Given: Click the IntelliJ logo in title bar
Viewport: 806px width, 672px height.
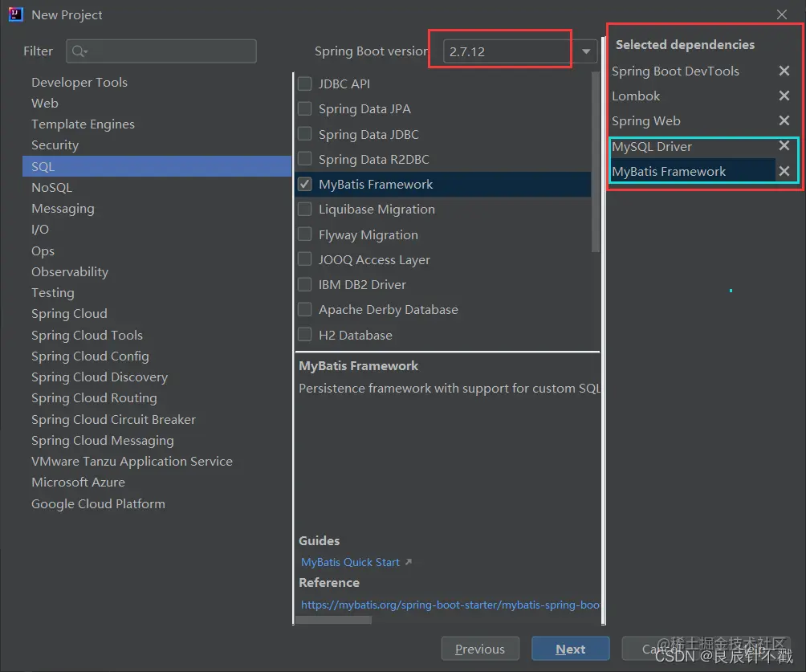Looking at the screenshot, I should coord(16,14).
